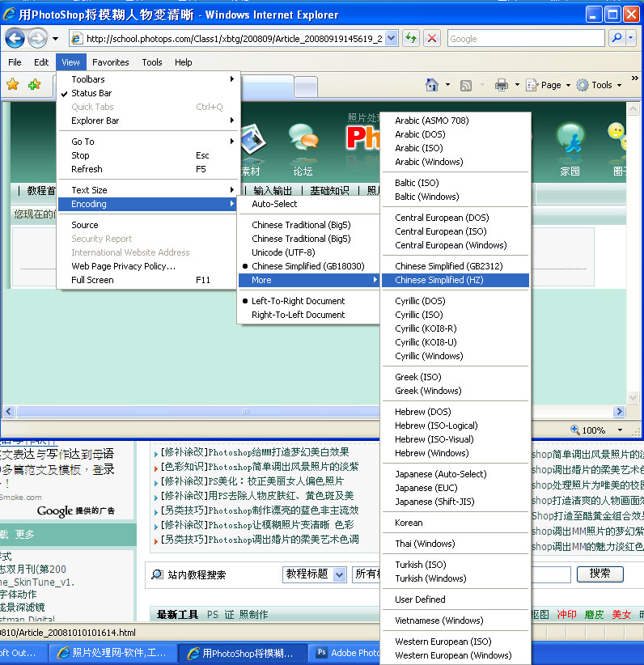Click the red Stop loading icon
644x665 pixels.
pyautogui.click(x=432, y=39)
